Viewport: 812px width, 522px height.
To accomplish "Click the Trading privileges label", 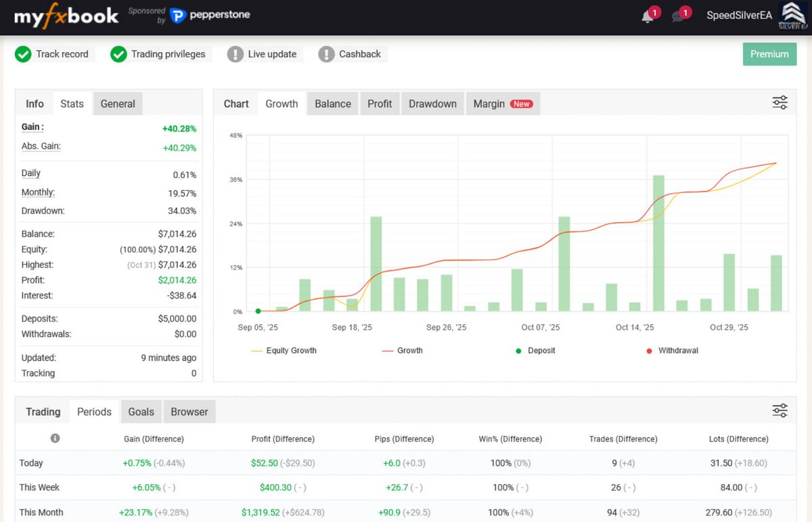I will (x=168, y=54).
